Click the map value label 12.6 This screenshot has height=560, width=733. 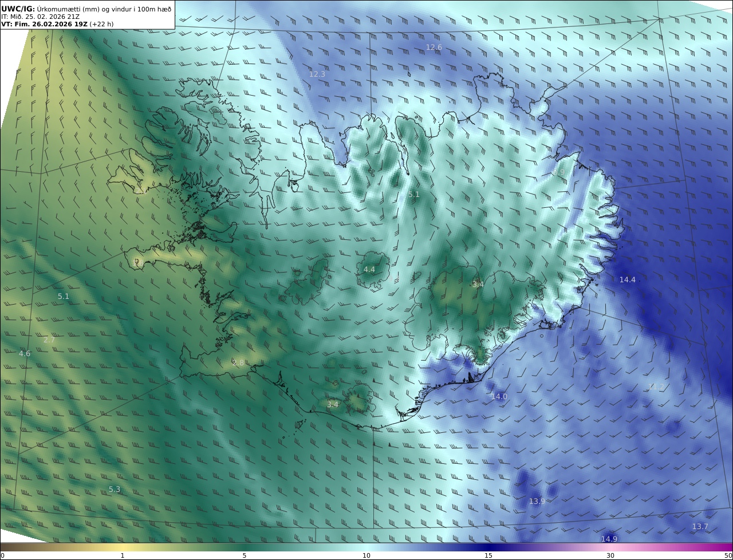[x=434, y=47]
